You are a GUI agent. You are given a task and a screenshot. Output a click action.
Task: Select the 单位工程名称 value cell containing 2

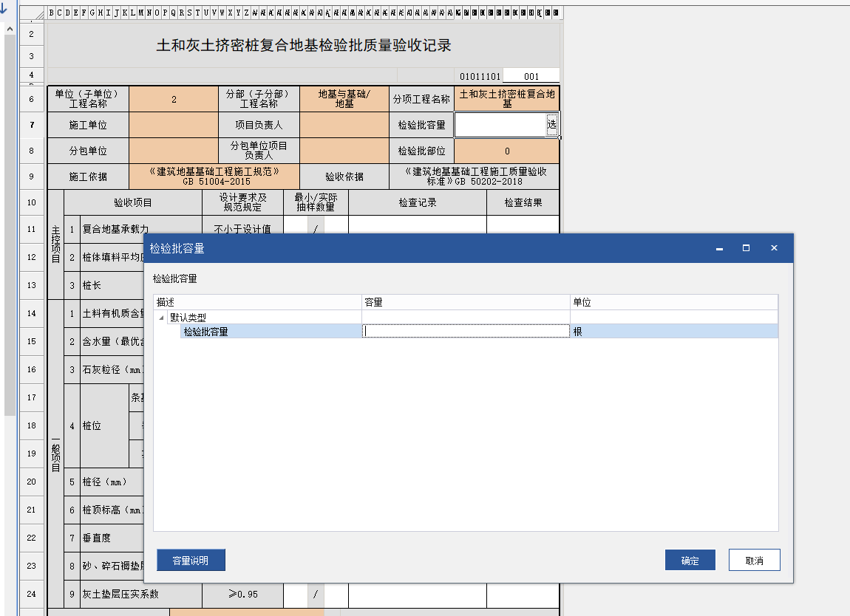click(x=174, y=99)
